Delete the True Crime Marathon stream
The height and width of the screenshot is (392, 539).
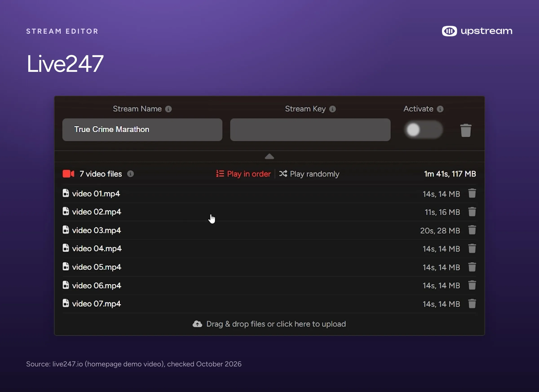tap(466, 130)
